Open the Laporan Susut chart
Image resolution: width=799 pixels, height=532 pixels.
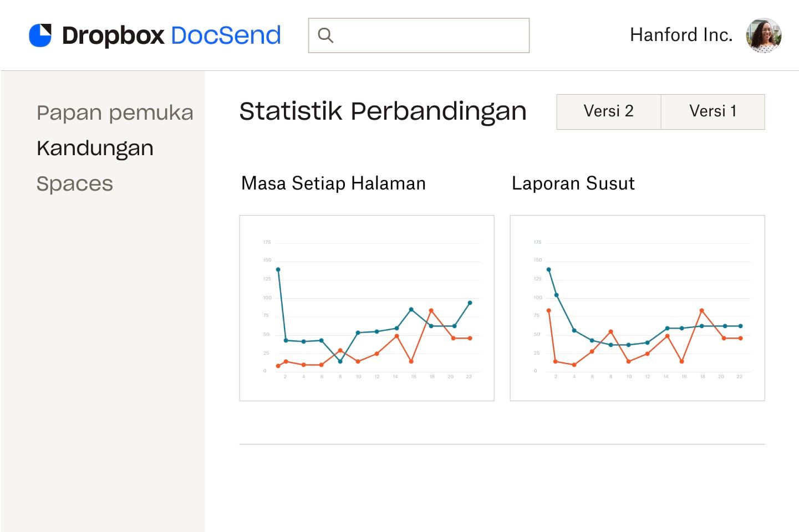(x=637, y=307)
